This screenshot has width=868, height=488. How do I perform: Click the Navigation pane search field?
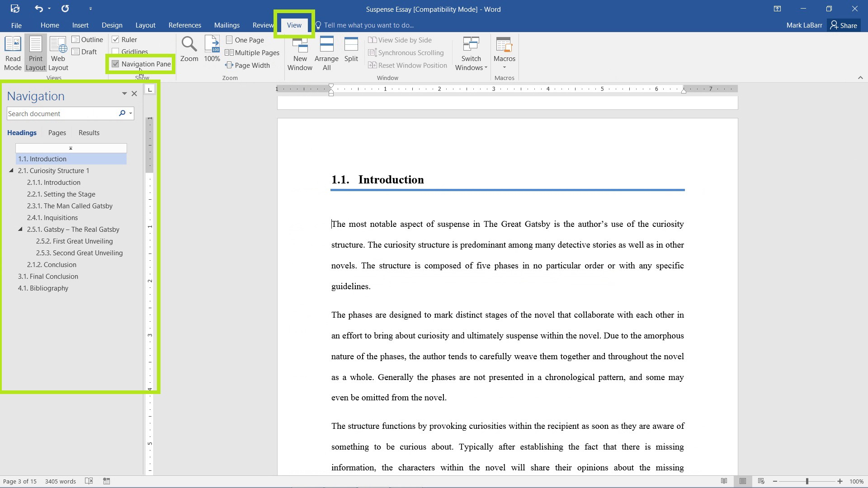tap(61, 113)
